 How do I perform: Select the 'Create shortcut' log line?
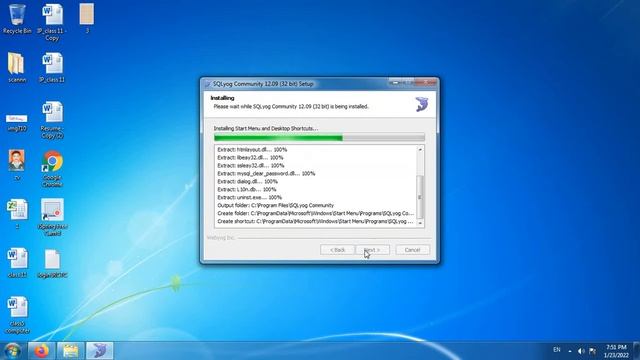pyautogui.click(x=315, y=221)
